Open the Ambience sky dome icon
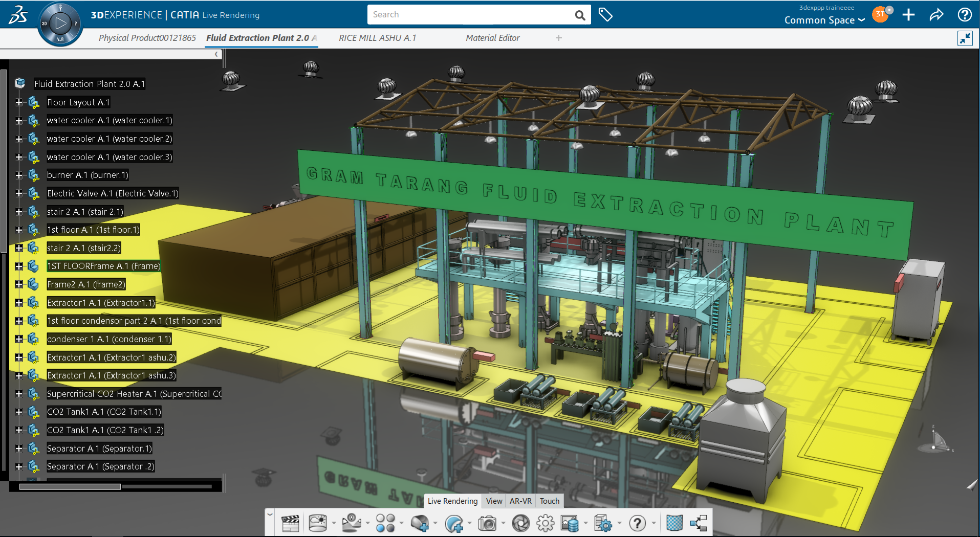 [x=318, y=523]
